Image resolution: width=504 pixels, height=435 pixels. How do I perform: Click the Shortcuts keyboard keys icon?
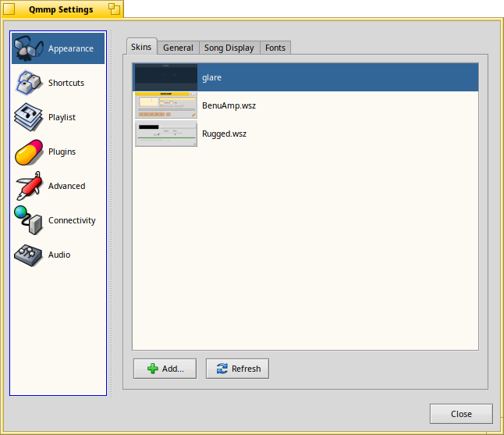(29, 83)
